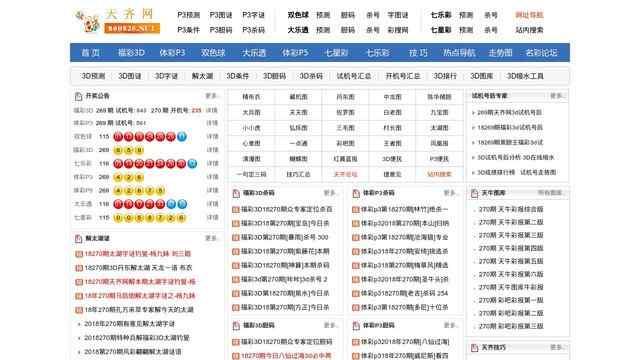
Task: Click the document icon beside 福彩3D胆码
Action: click(x=236, y=326)
